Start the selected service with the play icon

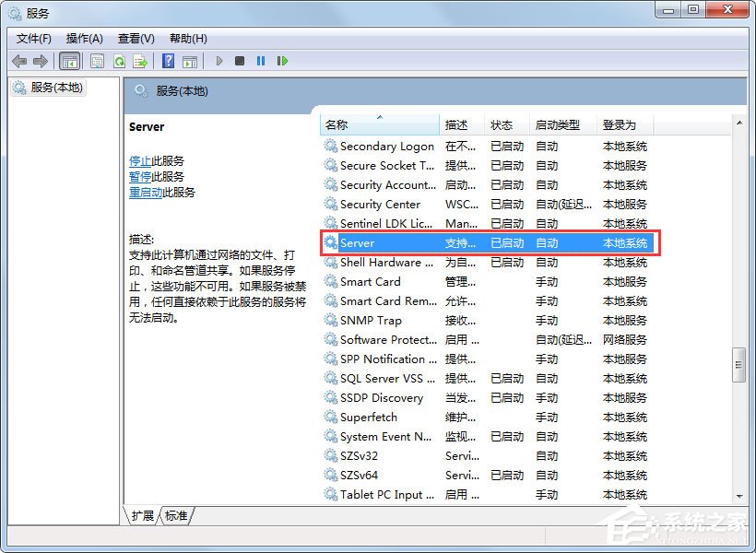[219, 61]
